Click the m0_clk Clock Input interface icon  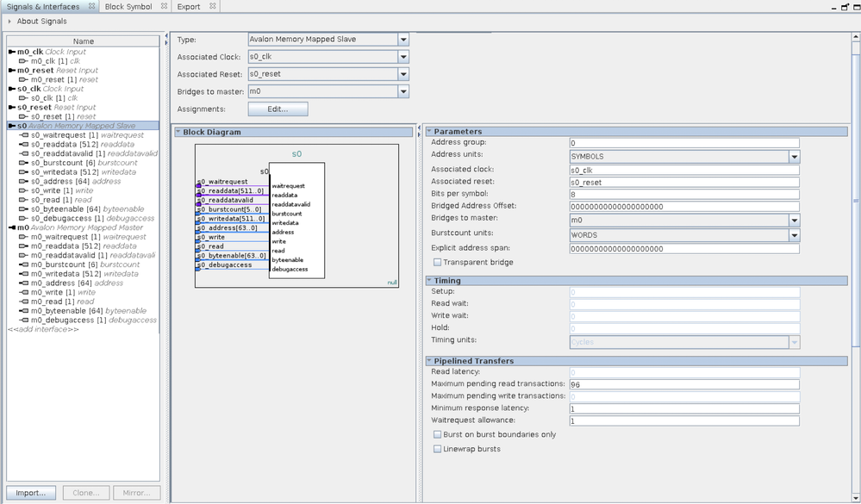(x=11, y=52)
